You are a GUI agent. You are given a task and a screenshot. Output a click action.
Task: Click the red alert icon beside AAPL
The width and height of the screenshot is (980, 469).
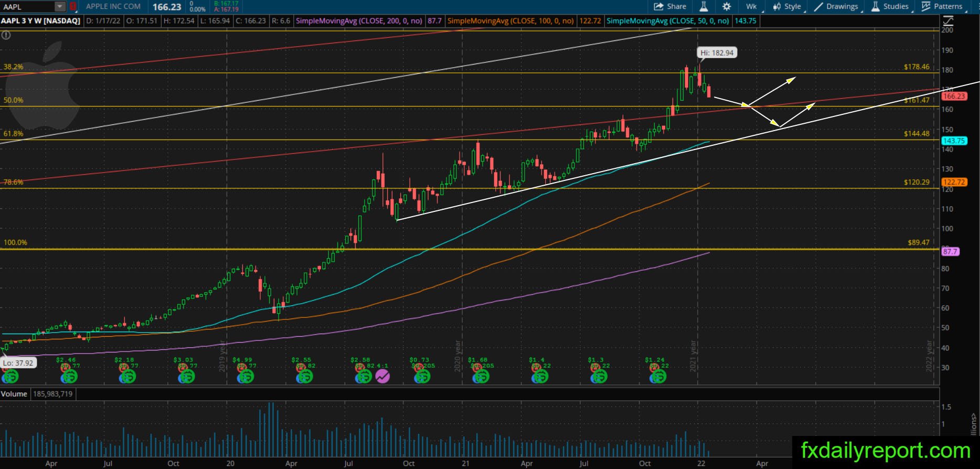(x=72, y=7)
